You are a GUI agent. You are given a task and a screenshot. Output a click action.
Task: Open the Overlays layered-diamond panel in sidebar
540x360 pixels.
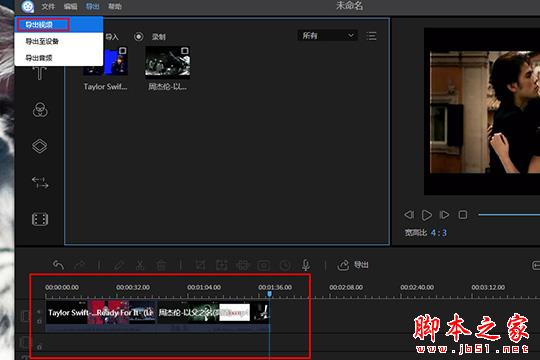40,146
